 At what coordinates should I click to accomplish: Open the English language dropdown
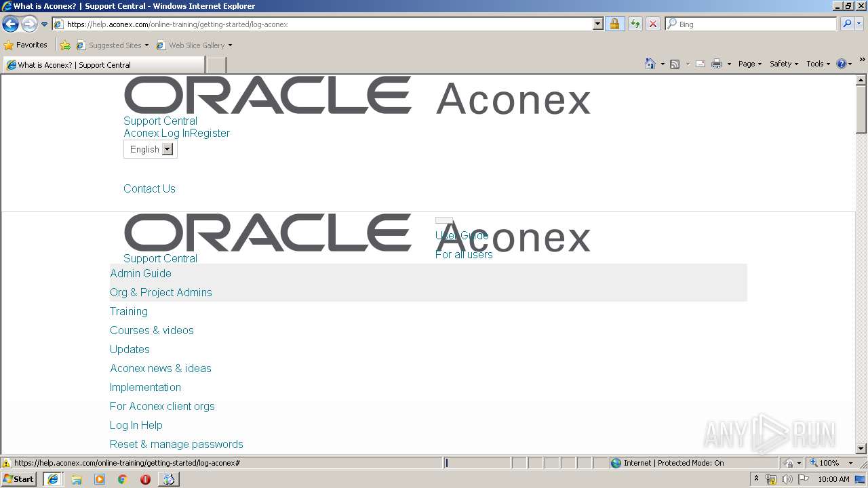[x=151, y=149]
